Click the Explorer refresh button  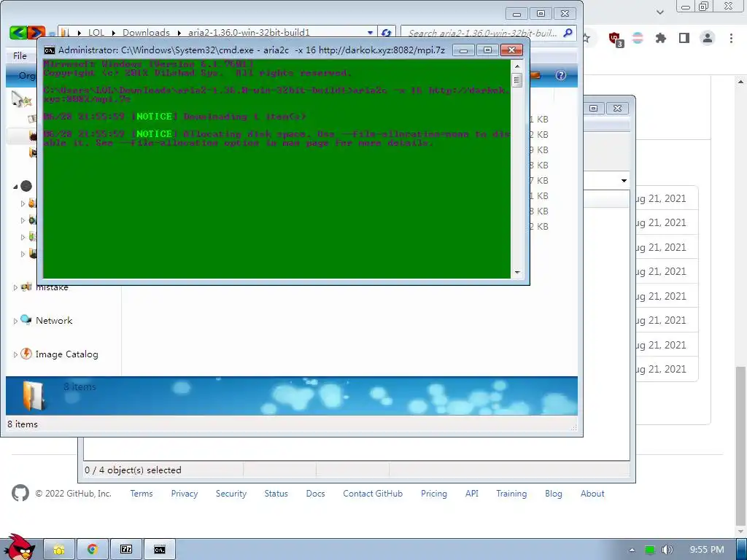coord(387,33)
